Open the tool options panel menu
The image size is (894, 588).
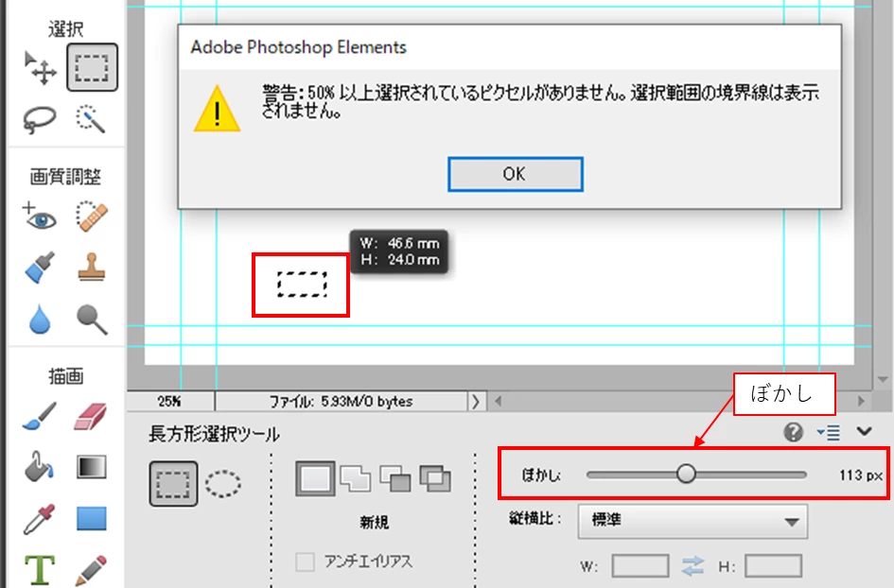point(828,433)
